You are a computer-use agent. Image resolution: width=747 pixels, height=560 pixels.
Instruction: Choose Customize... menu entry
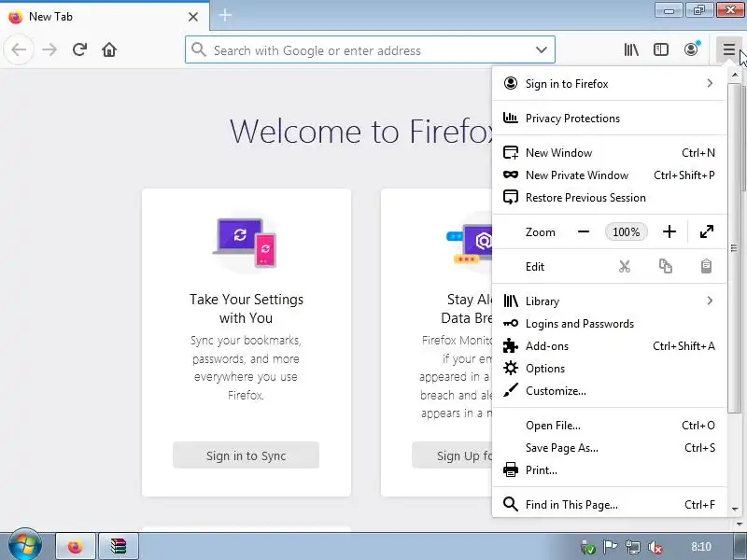(610, 391)
